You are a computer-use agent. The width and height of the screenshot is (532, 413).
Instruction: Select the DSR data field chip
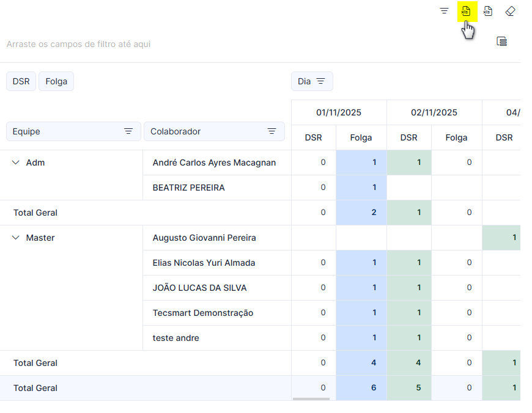coord(21,81)
